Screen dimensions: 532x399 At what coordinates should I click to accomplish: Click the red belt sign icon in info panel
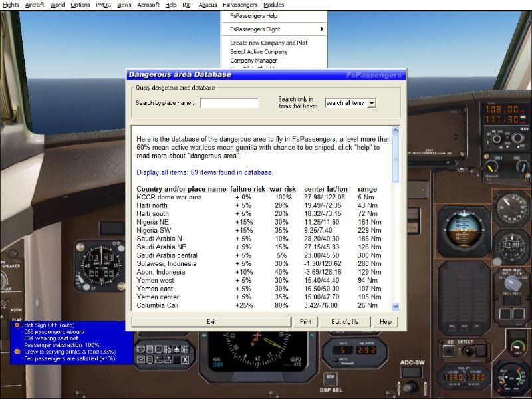coord(17,325)
